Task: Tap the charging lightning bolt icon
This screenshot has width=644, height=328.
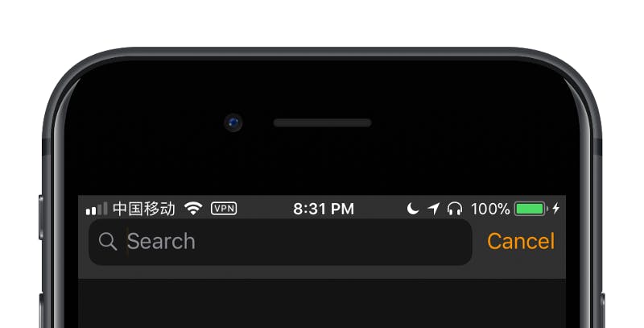Action: coord(556,209)
